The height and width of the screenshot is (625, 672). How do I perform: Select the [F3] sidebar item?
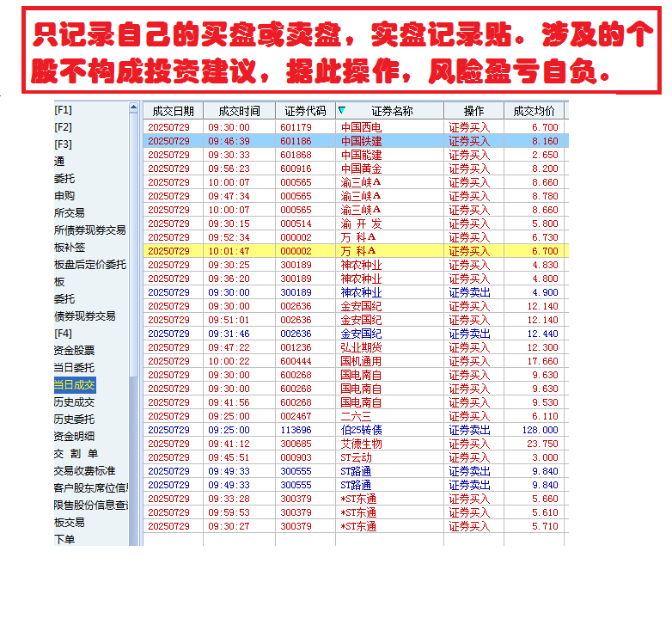[63, 144]
